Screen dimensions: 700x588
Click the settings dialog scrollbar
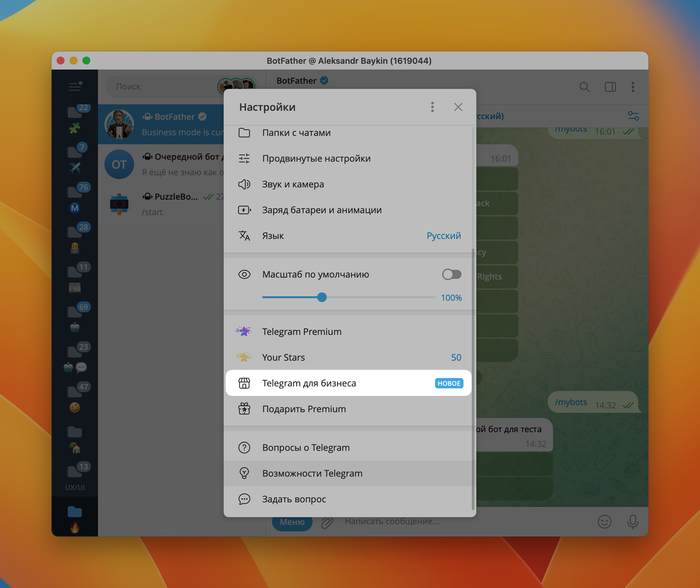tap(473, 379)
